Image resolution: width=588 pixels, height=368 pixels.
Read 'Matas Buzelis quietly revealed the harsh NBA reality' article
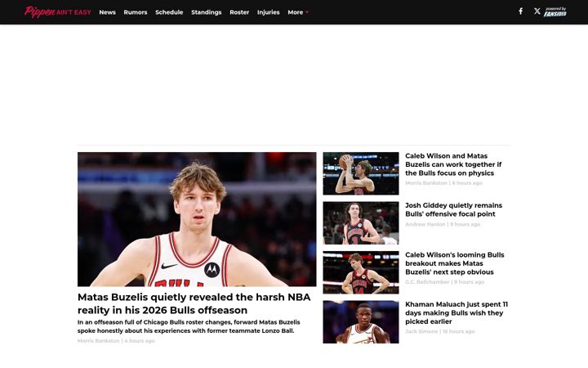pos(194,303)
